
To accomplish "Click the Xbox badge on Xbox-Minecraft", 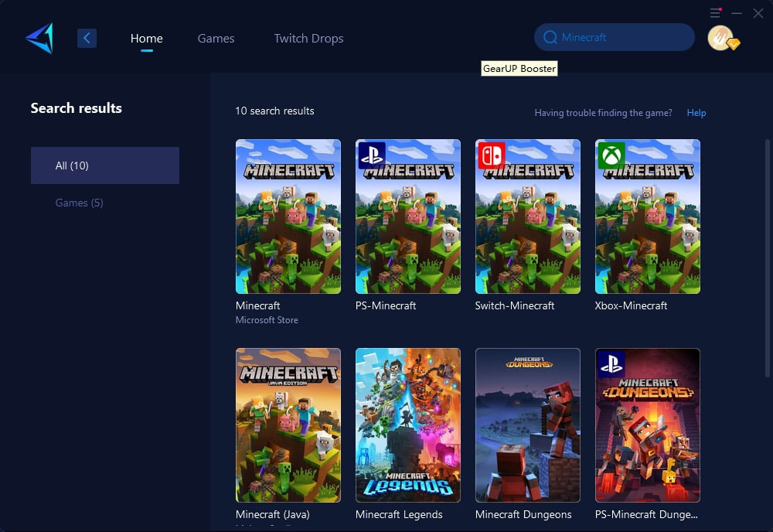I will pyautogui.click(x=611, y=155).
